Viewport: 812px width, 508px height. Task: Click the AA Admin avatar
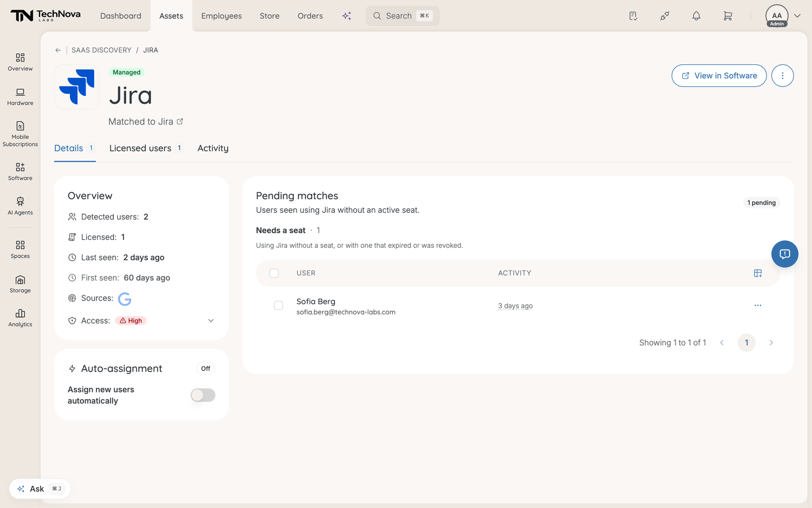(777, 16)
